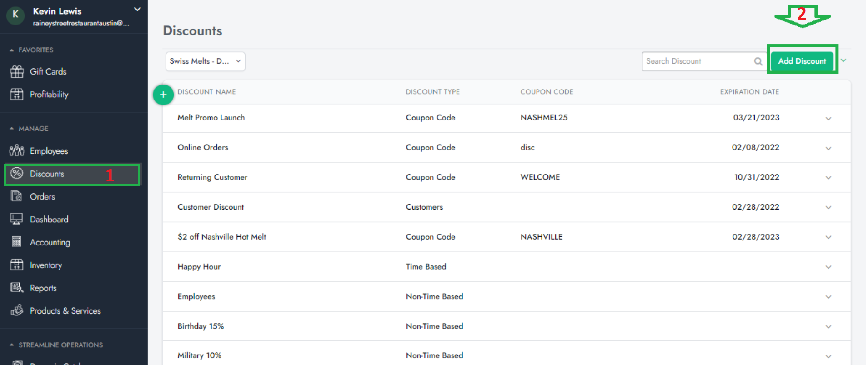Click the Profitability icon in Favorites
The height and width of the screenshot is (365, 868).
17,94
